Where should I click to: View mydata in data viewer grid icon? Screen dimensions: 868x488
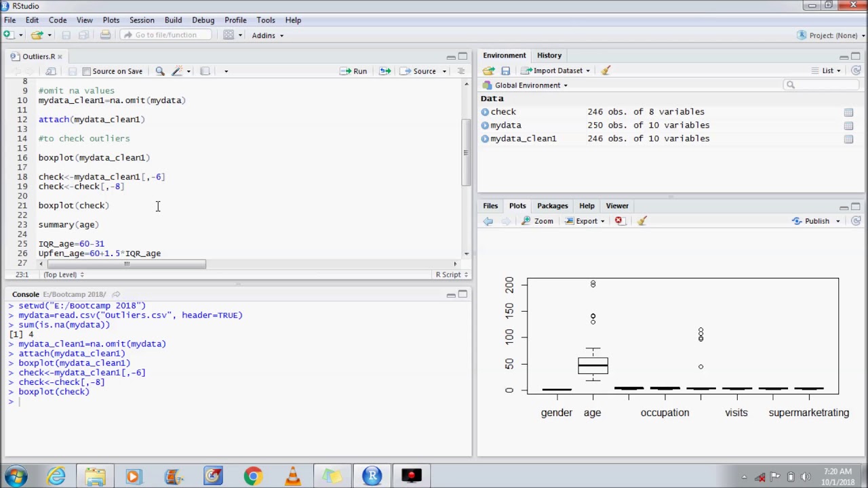tap(848, 125)
